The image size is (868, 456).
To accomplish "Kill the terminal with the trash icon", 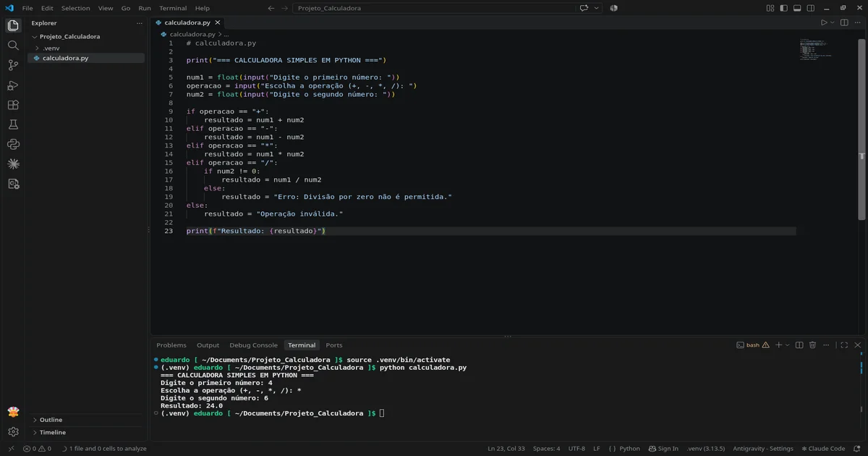I will pos(812,345).
